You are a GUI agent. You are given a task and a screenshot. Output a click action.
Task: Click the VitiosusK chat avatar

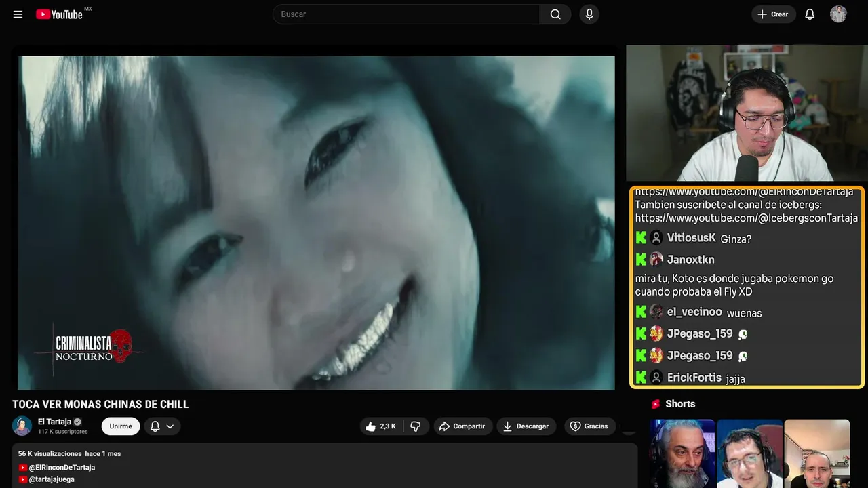656,238
